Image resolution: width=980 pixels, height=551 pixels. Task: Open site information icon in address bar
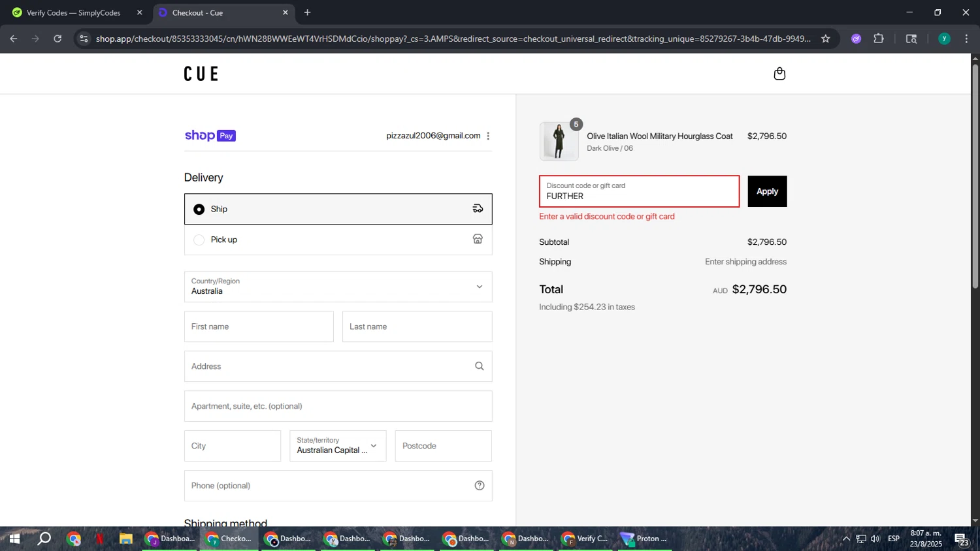tap(83, 39)
